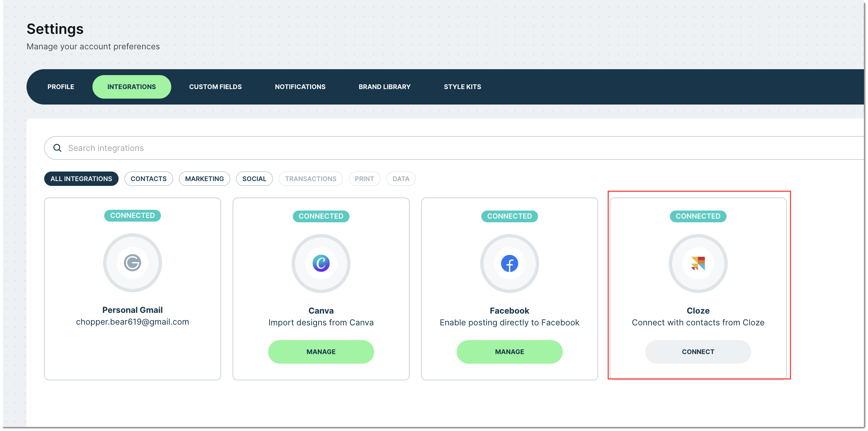868x431 pixels.
Task: Open Manage for Canva integration
Action: tap(321, 352)
